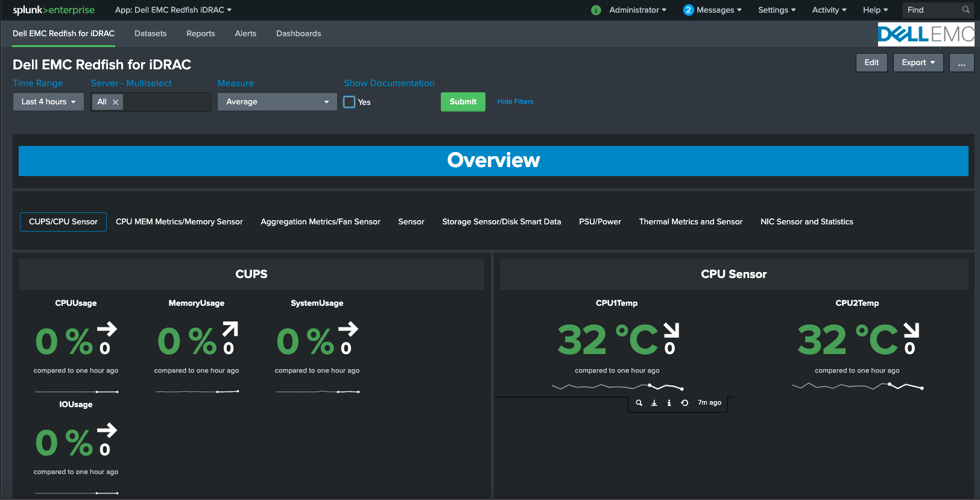The height and width of the screenshot is (500, 980).
Task: Click the Hide Filters link
Action: click(x=515, y=102)
